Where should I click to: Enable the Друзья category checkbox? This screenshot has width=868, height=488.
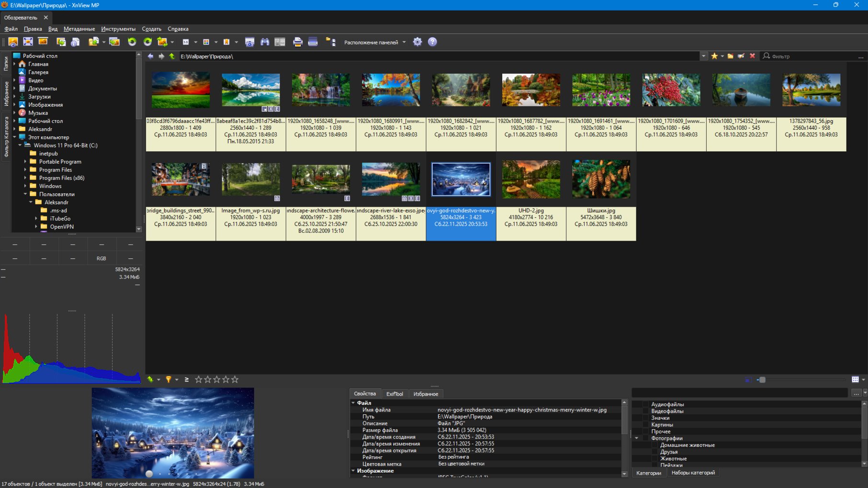point(654,452)
